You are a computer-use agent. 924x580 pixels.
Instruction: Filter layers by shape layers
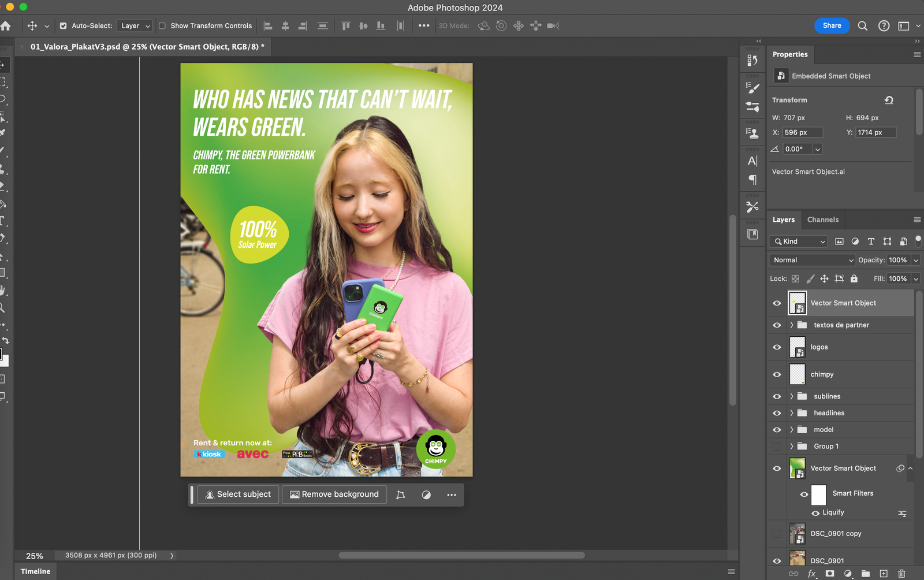point(887,241)
